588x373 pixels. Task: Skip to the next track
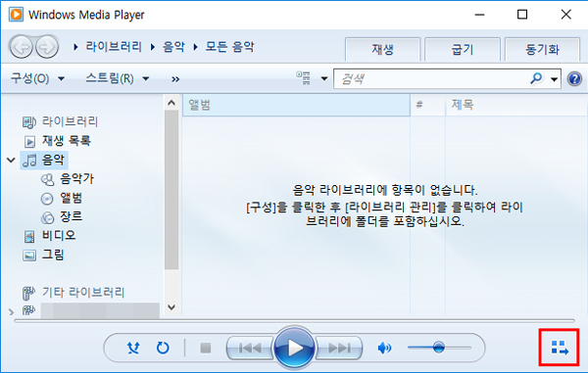(x=339, y=349)
